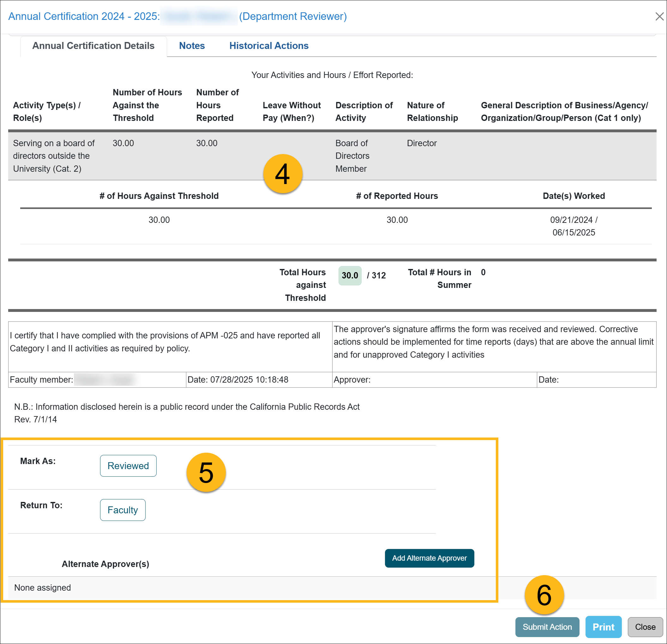
Task: Click the Date(s) Worked column header
Action: point(574,196)
